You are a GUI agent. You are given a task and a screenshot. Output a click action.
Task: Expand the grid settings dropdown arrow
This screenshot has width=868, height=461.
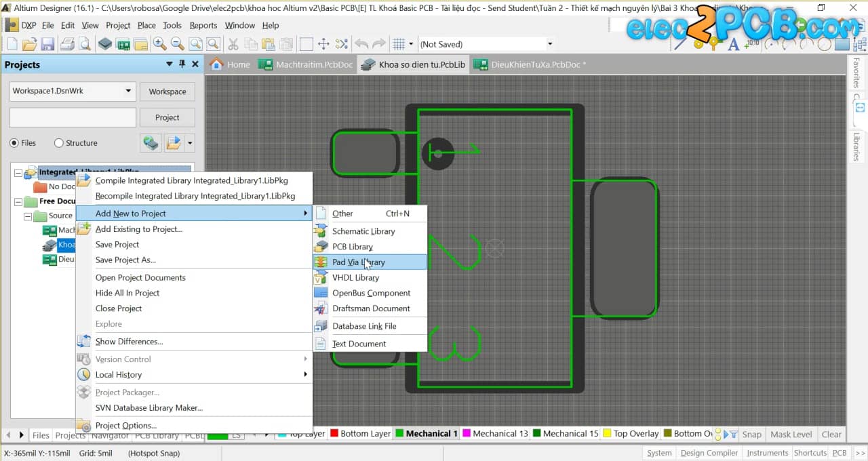[x=411, y=44]
